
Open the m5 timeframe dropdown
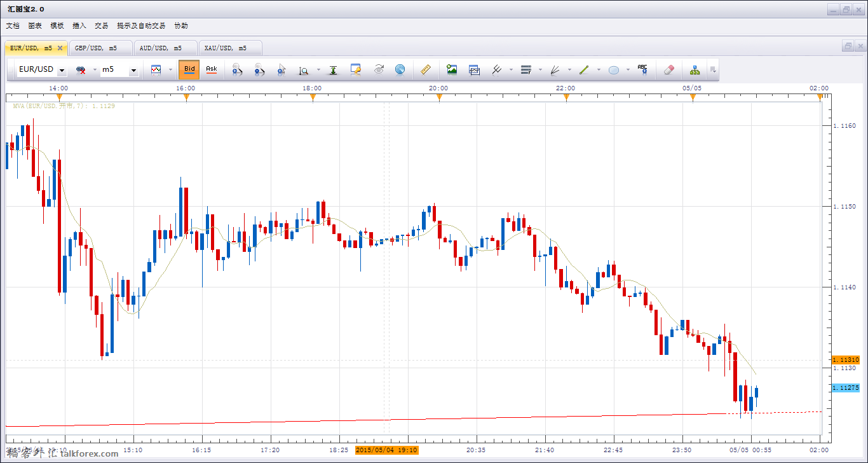[133, 71]
